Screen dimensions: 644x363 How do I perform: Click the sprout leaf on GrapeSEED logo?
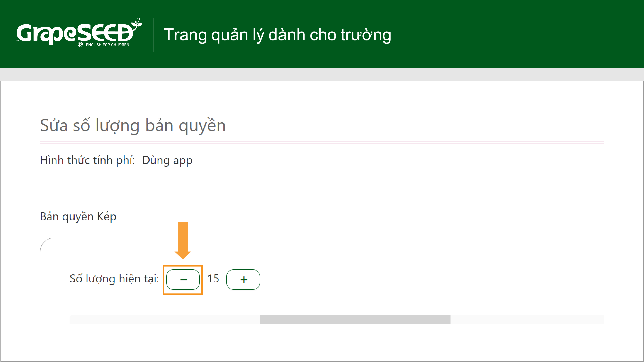pos(137,23)
